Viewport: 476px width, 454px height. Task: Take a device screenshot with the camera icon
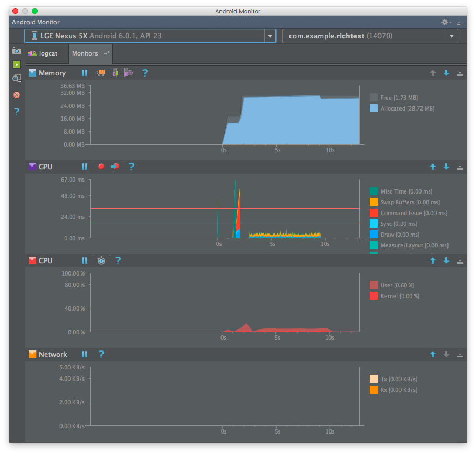tap(17, 51)
